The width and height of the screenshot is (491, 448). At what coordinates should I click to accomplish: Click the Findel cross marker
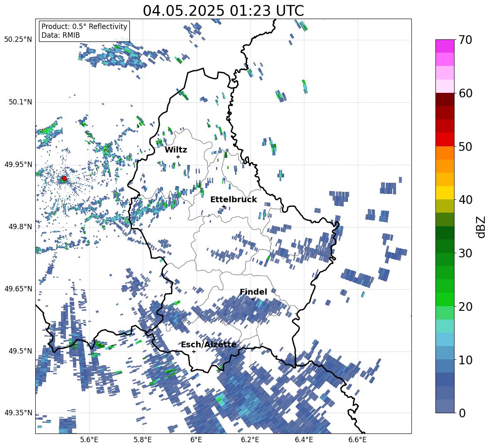[x=253, y=299]
